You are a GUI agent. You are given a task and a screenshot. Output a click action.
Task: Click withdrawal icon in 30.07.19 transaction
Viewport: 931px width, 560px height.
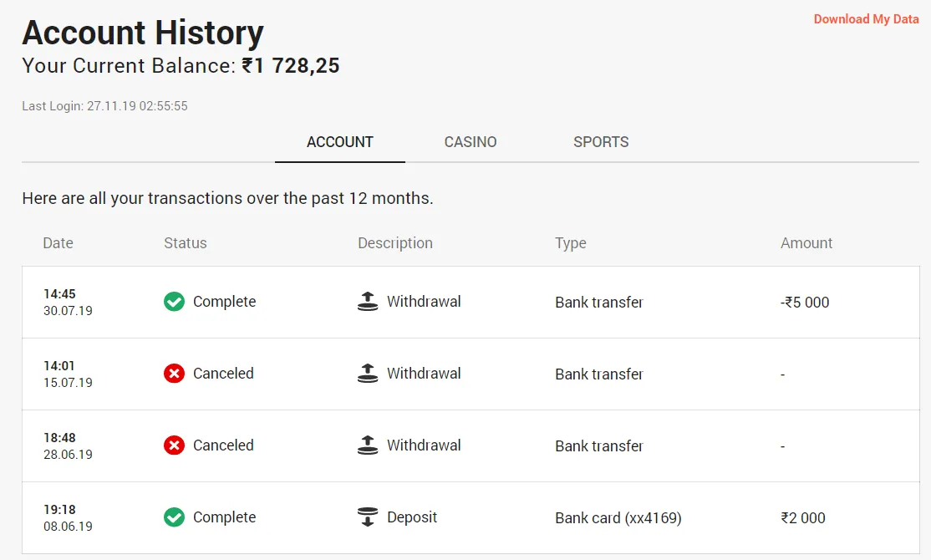[368, 302]
